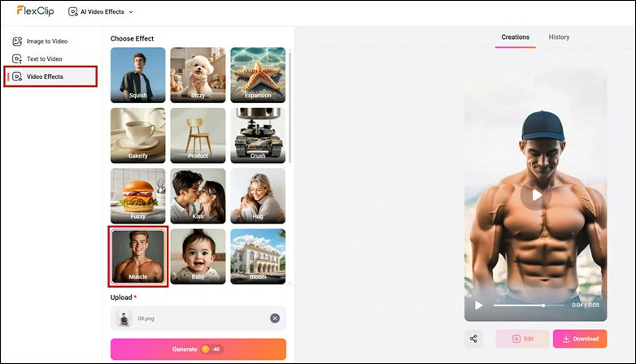Play video using bottom play button

(x=478, y=305)
